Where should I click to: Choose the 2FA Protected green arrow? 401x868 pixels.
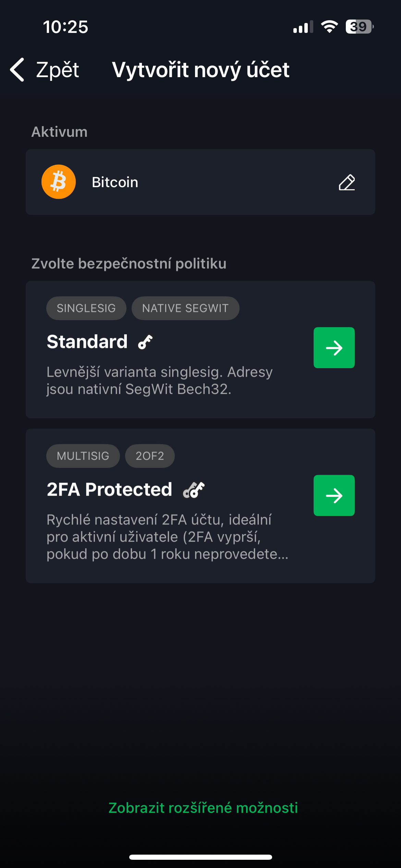tap(334, 495)
